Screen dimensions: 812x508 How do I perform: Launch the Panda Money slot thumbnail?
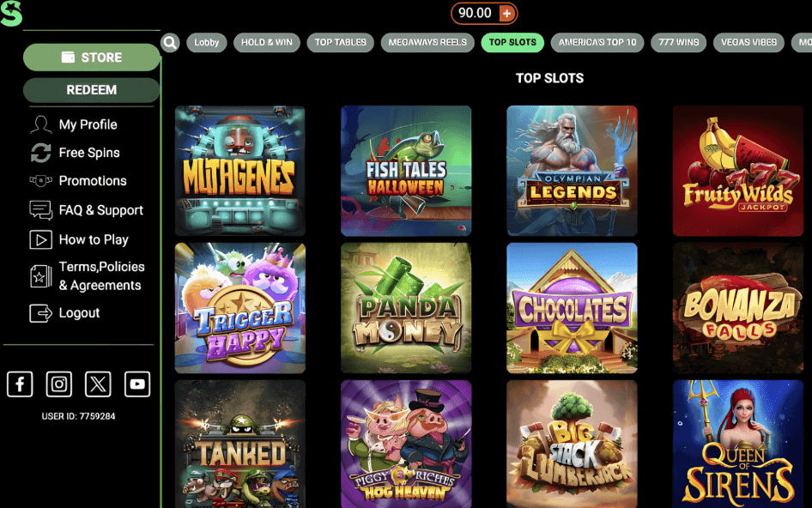point(406,308)
